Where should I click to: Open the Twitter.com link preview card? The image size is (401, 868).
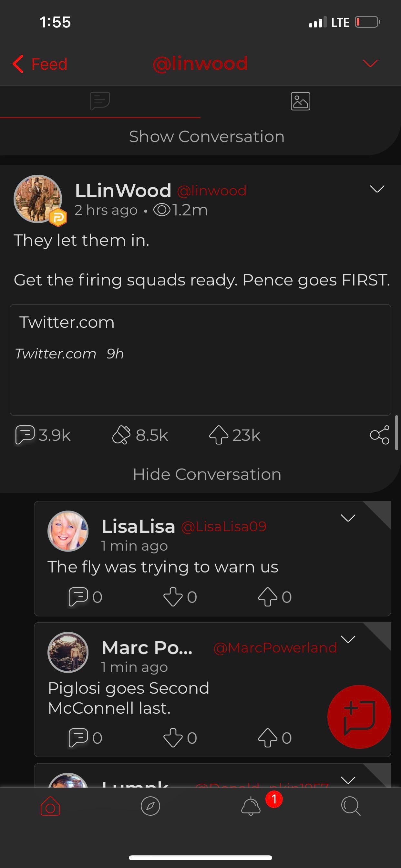coord(200,359)
